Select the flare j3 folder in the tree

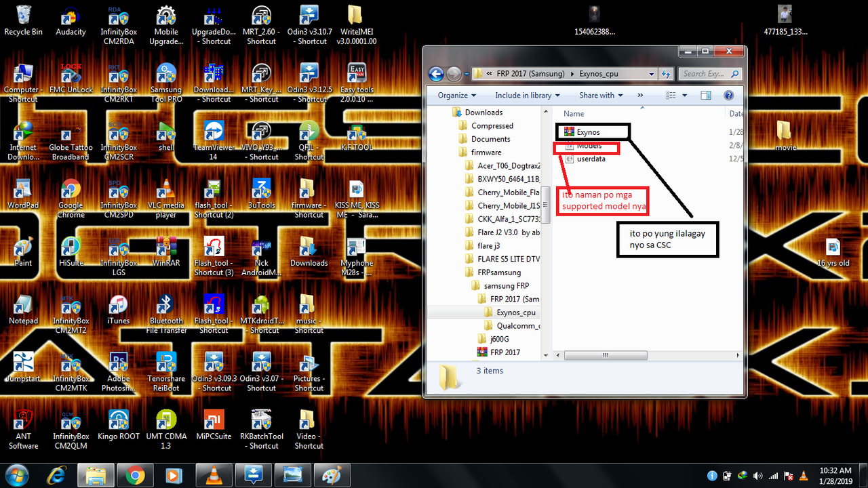(482, 246)
